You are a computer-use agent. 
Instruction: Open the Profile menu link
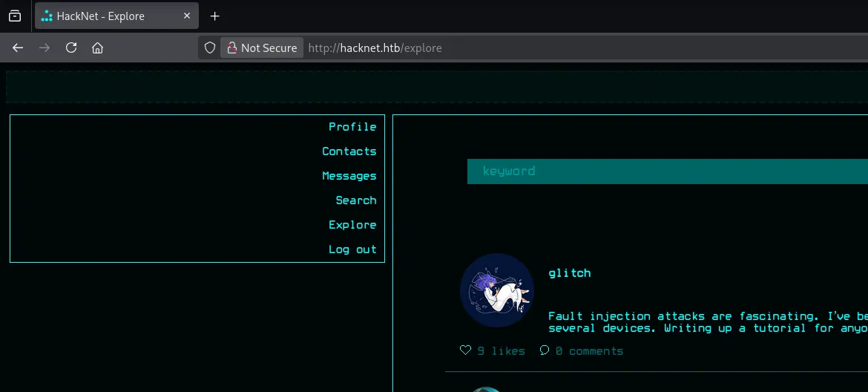(352, 127)
